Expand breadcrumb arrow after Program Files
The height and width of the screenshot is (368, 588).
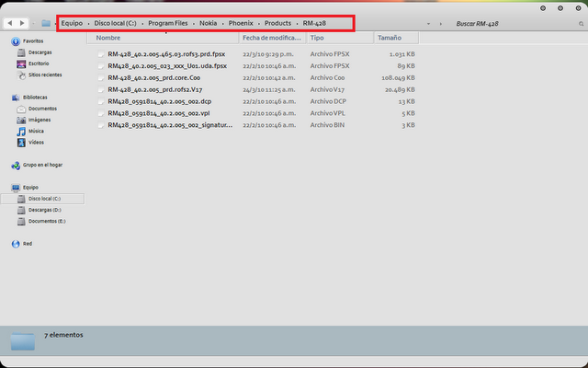(x=194, y=24)
